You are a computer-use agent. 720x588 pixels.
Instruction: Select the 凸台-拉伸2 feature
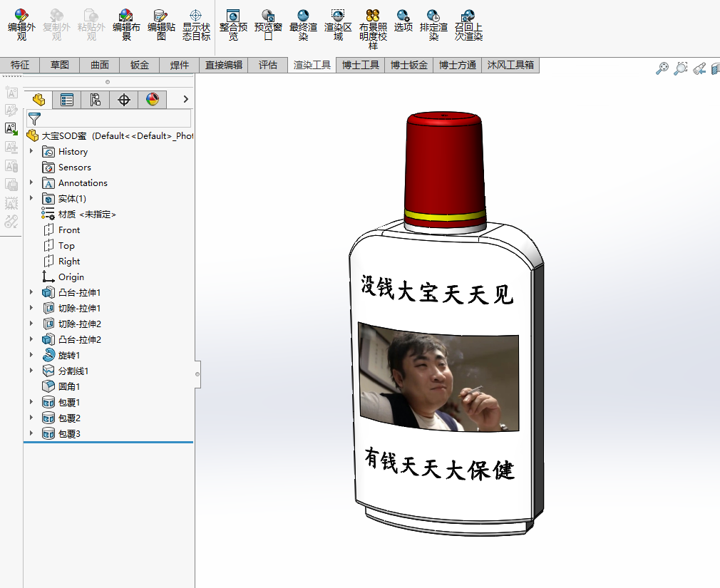pyautogui.click(x=71, y=339)
